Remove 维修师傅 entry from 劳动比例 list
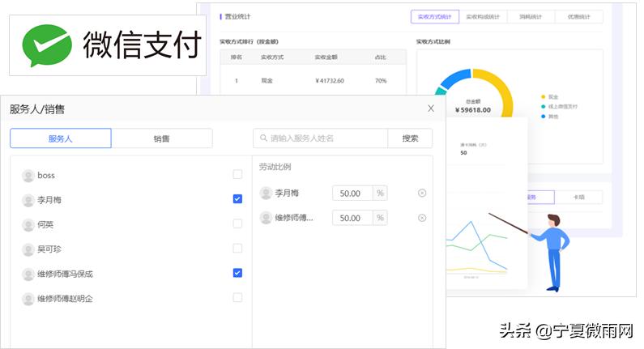The image size is (644, 349). point(422,218)
